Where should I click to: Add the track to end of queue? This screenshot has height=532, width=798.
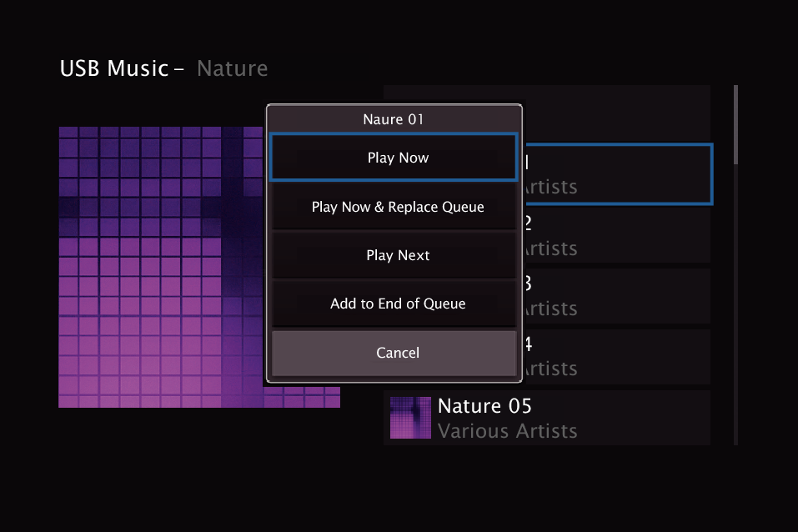(393, 304)
